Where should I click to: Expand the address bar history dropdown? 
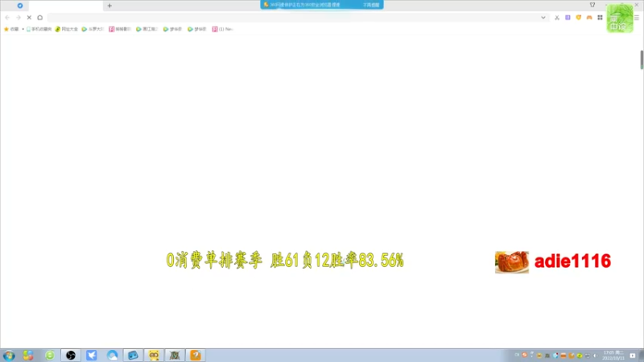543,18
